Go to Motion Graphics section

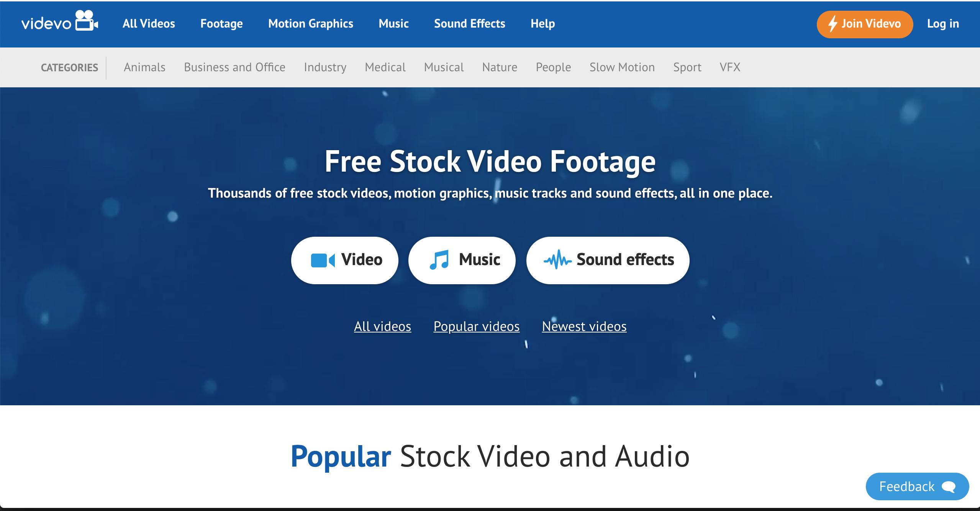310,24
